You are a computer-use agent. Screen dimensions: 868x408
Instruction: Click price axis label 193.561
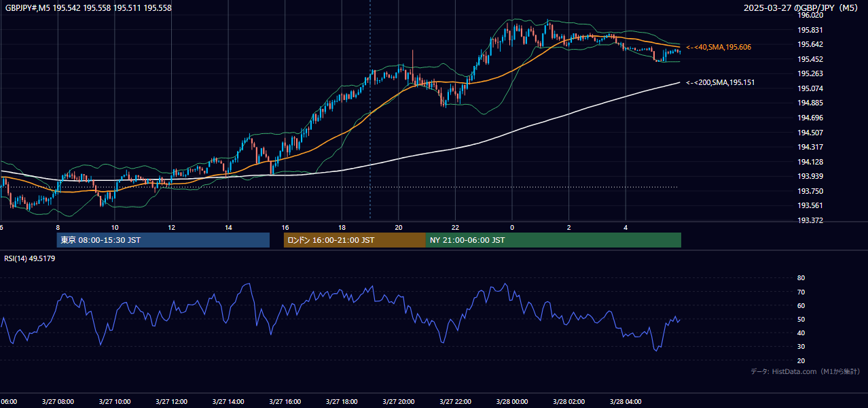tap(810, 205)
